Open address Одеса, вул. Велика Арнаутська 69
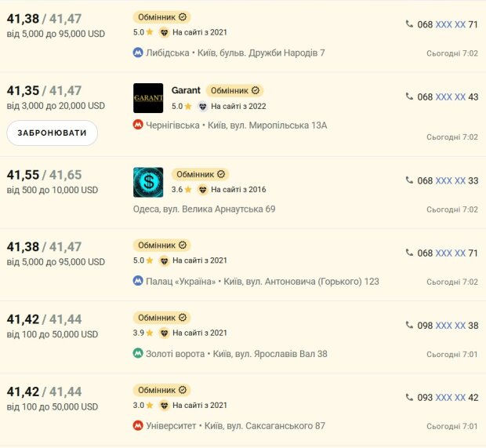Screen dimensions: 486x448 tap(205, 209)
